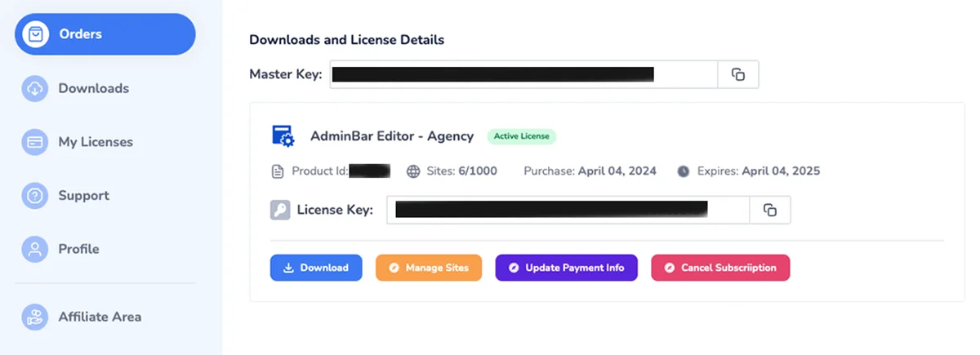Click the key icon beside License Key

pyautogui.click(x=280, y=210)
